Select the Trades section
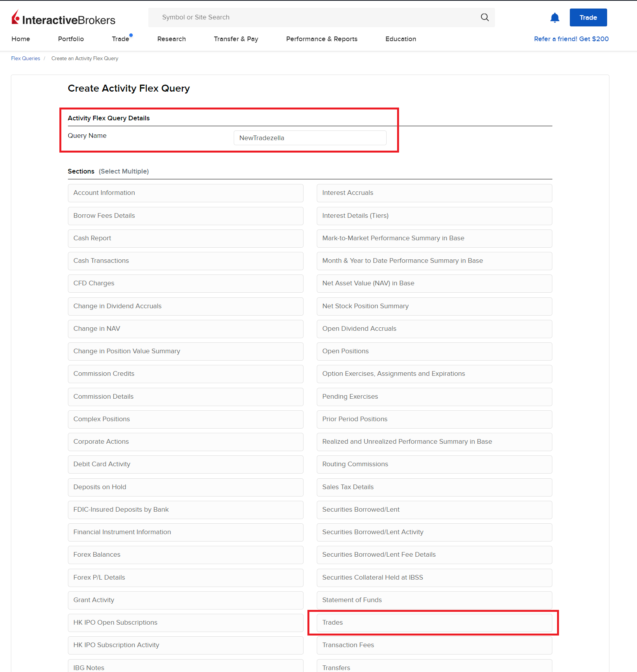Image resolution: width=637 pixels, height=672 pixels. pos(434,622)
